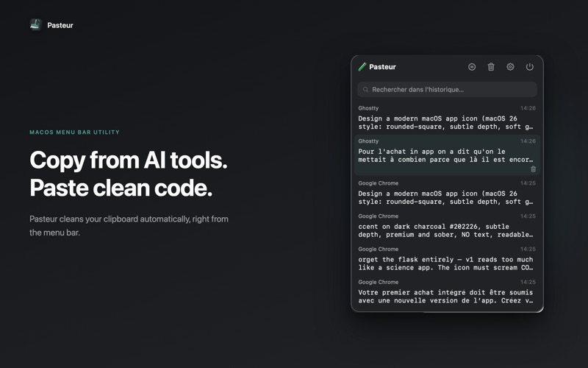Quit Pasteur with the power icon
This screenshot has height=368, width=588.
tap(529, 67)
